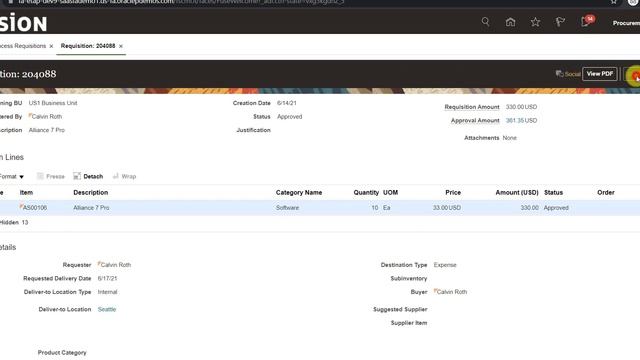
Task: Click the US1 Business Unit value
Action: pyautogui.click(x=53, y=103)
